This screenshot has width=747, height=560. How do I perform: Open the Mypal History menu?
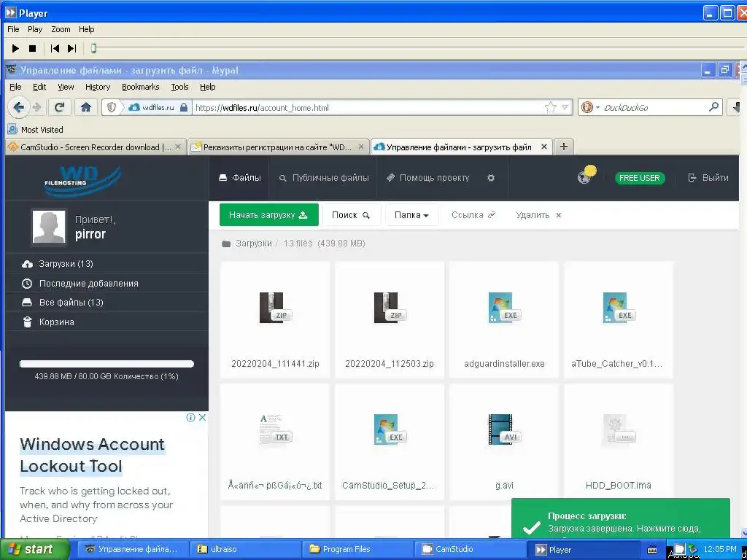(98, 87)
